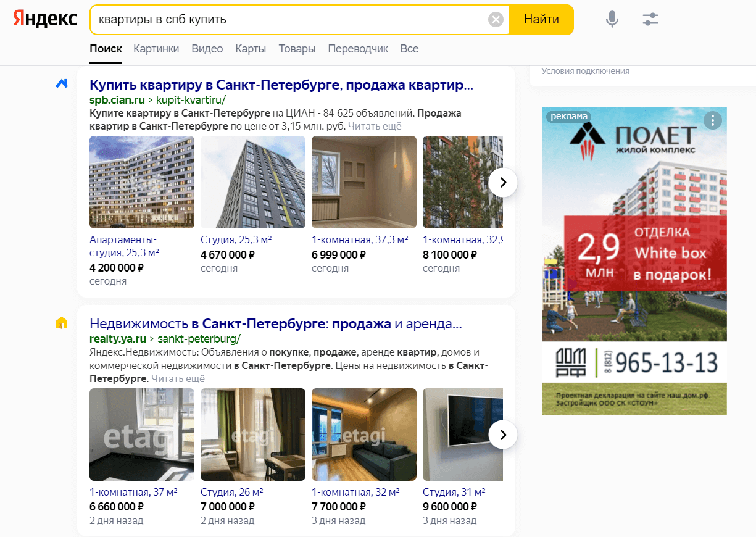Click the Найти search button
The height and width of the screenshot is (537, 756).
(x=541, y=20)
